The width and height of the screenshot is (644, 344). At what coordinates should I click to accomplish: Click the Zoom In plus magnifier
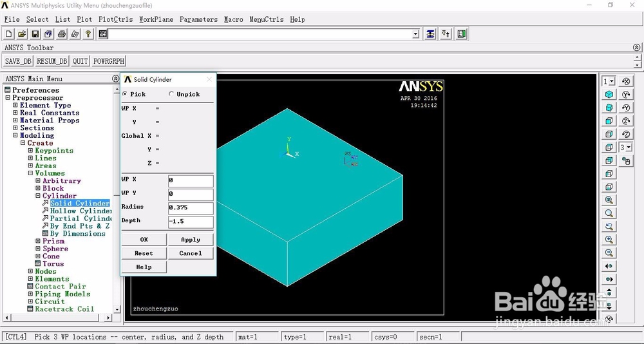pos(609,240)
